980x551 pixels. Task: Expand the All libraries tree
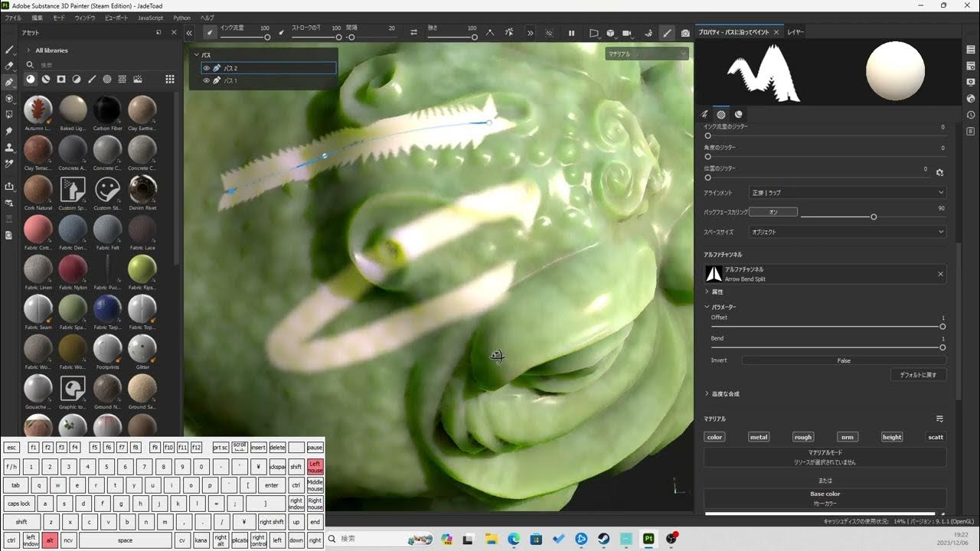28,51
